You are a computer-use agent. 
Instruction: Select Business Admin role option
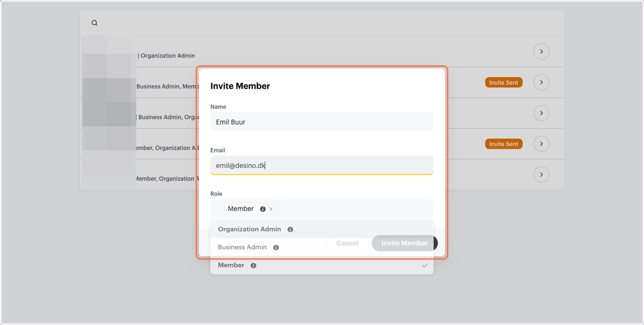[322, 247]
